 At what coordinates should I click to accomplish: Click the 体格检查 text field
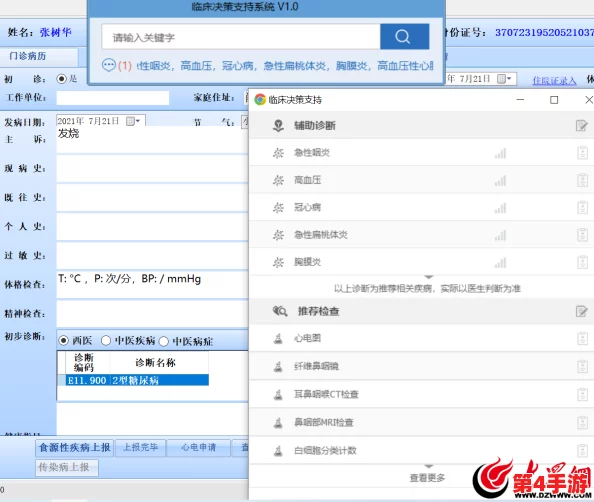152,285
